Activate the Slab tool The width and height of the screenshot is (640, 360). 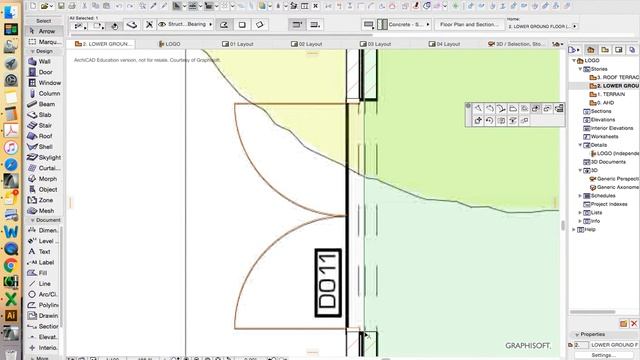[x=44, y=115]
